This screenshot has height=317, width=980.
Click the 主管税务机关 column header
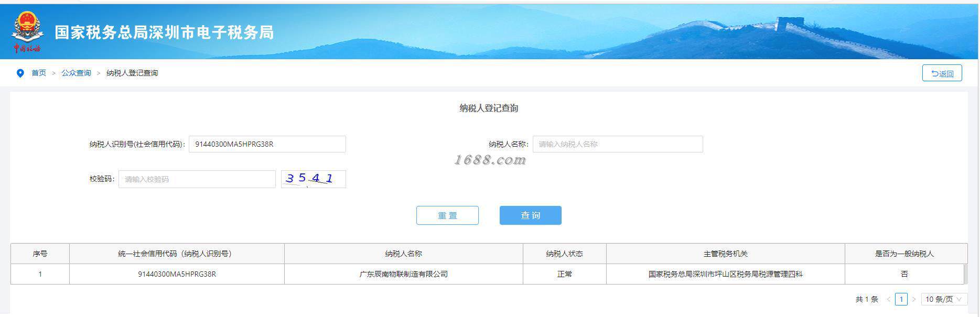tap(726, 254)
